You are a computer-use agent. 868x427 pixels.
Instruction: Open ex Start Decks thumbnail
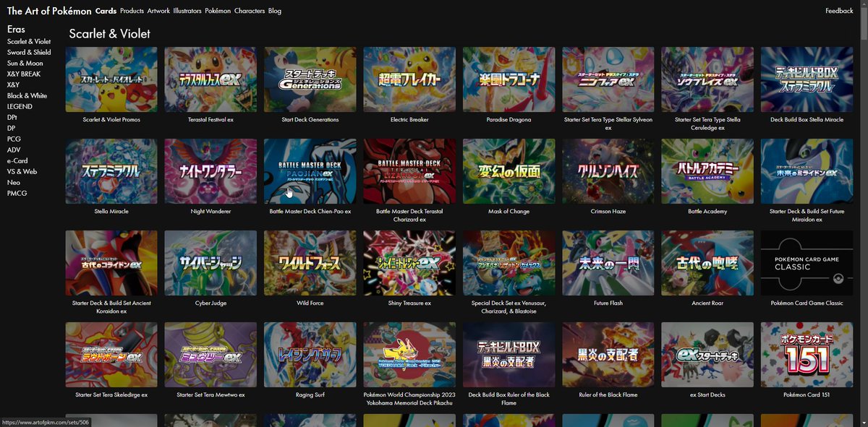[707, 355]
